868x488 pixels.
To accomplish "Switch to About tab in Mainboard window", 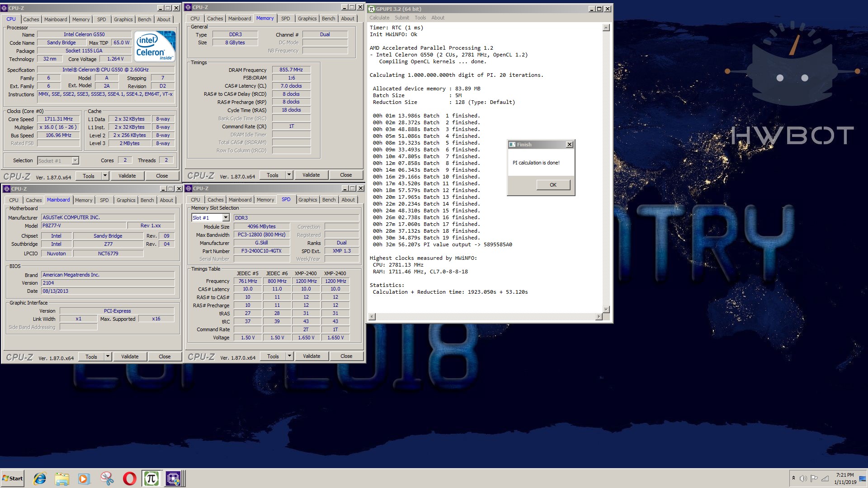I will [166, 200].
